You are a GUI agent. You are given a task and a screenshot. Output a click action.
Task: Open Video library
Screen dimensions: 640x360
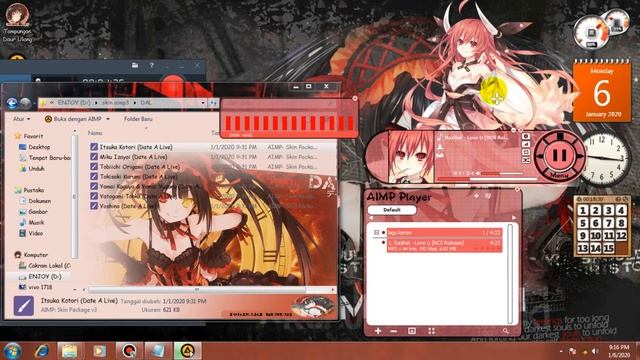pyautogui.click(x=31, y=233)
